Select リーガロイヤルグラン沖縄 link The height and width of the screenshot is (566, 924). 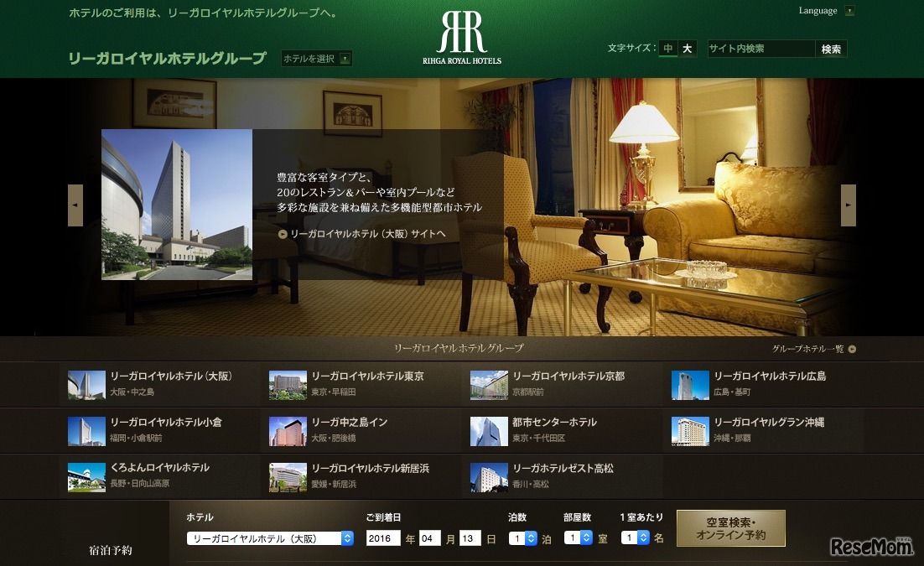click(x=769, y=422)
